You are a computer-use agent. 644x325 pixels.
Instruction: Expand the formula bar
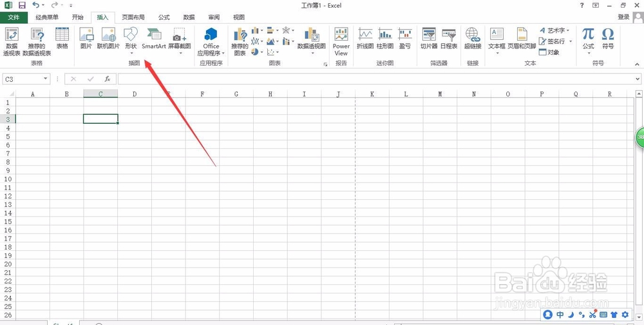tap(638, 79)
